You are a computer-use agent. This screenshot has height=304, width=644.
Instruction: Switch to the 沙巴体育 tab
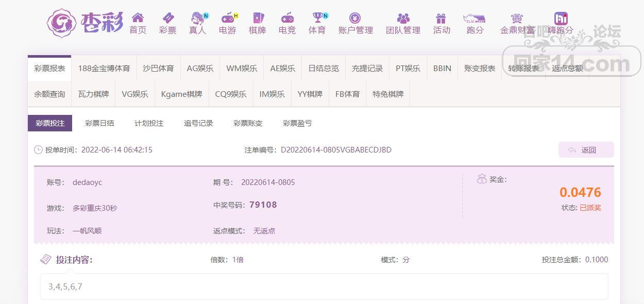(x=158, y=68)
